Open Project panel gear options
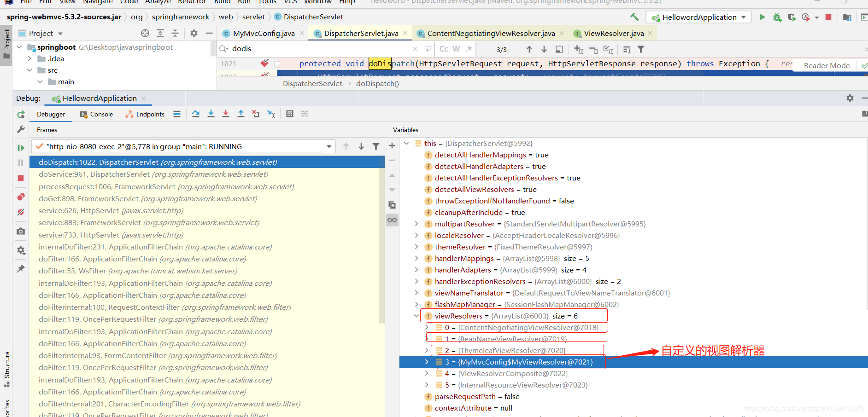Image resolution: width=868 pixels, height=417 pixels. (194, 33)
